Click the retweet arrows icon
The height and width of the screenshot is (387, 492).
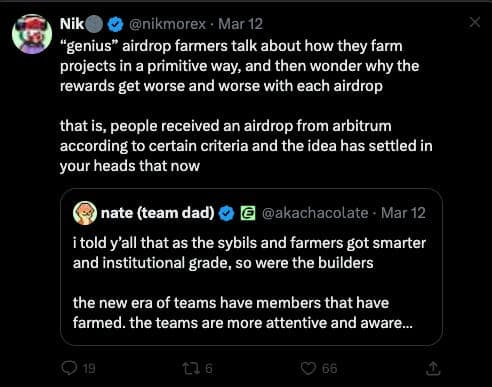coord(192,368)
